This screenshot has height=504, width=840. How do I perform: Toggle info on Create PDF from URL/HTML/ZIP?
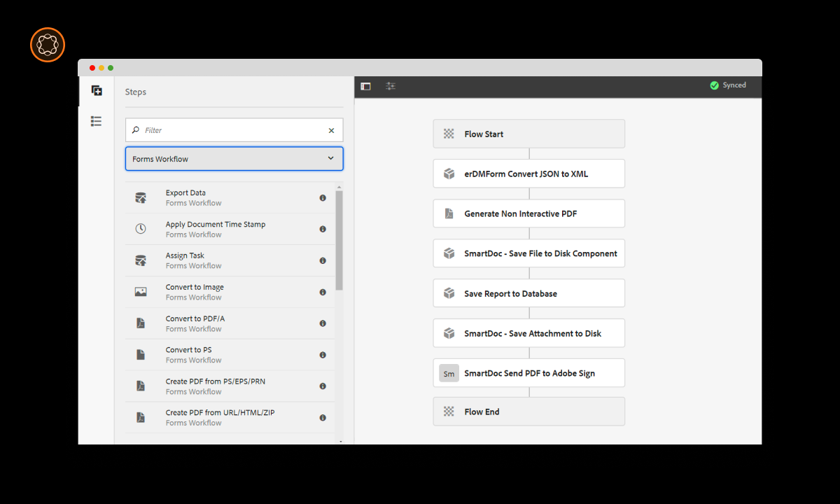coord(323,416)
